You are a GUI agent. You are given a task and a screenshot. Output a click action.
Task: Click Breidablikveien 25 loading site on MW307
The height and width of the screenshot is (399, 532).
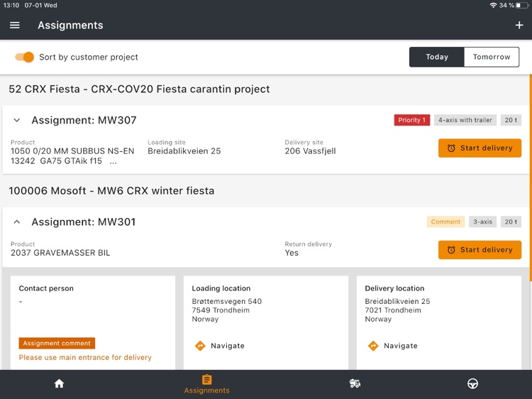coord(184,151)
